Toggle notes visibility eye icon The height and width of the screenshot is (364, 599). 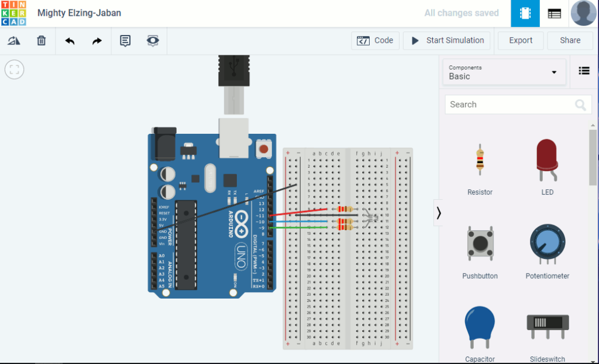pos(153,40)
